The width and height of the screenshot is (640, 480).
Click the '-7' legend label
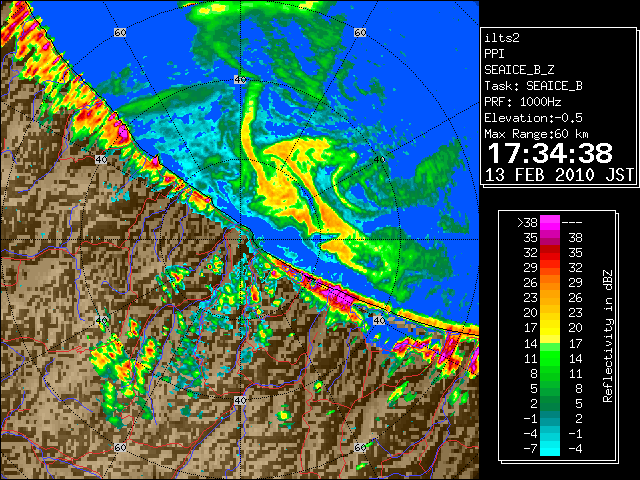tap(530, 449)
